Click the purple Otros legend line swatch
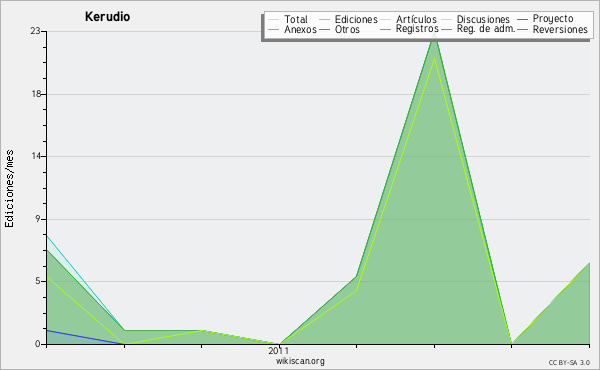 324,29
